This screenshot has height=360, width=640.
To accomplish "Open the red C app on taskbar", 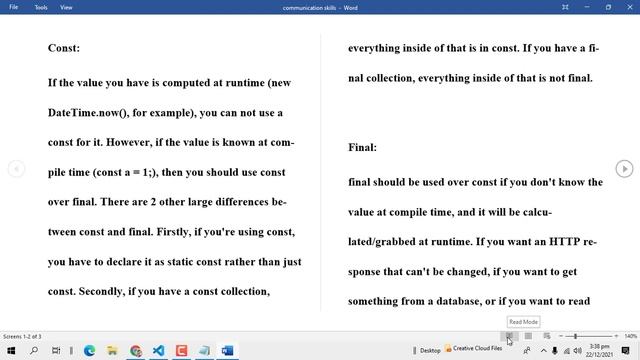I will (182, 351).
